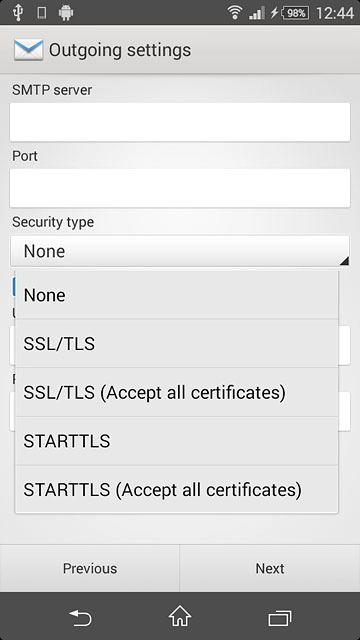Tap the Wi-Fi signal icon
This screenshot has height=640, width=360.
tap(236, 13)
